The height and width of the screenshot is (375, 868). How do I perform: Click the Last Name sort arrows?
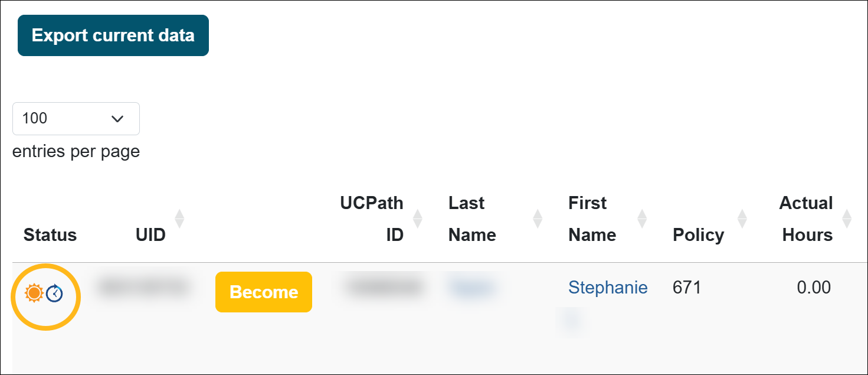[538, 219]
